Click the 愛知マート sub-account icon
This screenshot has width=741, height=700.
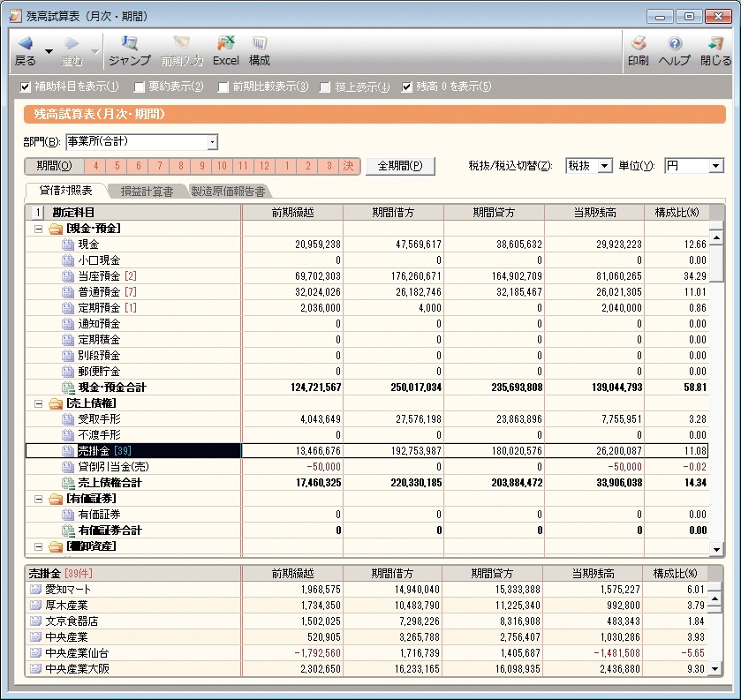coord(35,590)
